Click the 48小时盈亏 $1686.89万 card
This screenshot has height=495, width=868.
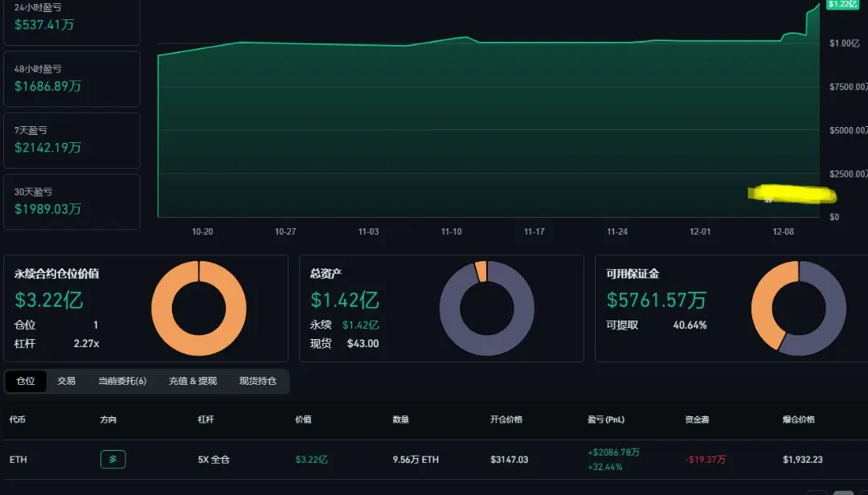pyautogui.click(x=72, y=80)
